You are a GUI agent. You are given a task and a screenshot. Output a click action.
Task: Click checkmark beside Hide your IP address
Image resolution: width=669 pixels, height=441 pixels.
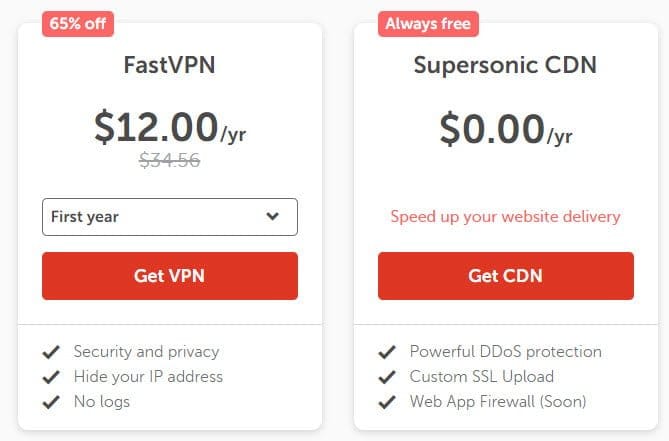[x=50, y=377]
